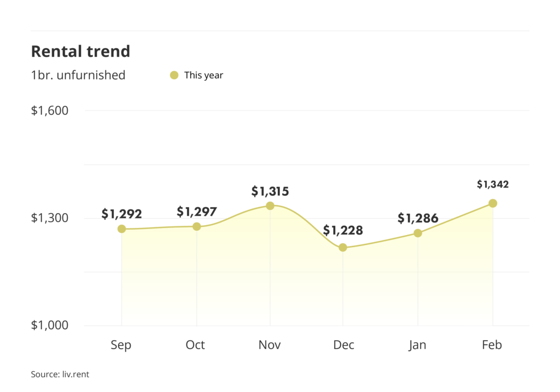
Task: Click the October data point marker
Action: tap(196, 226)
